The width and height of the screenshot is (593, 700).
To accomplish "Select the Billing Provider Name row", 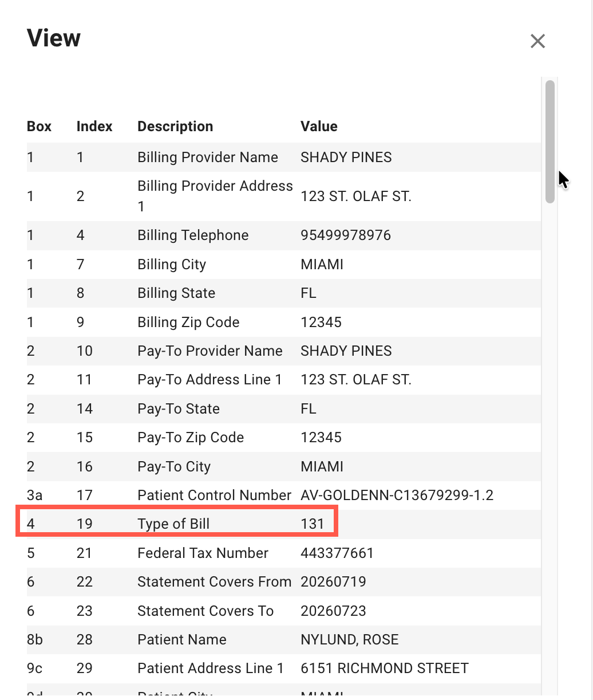I will pos(284,158).
